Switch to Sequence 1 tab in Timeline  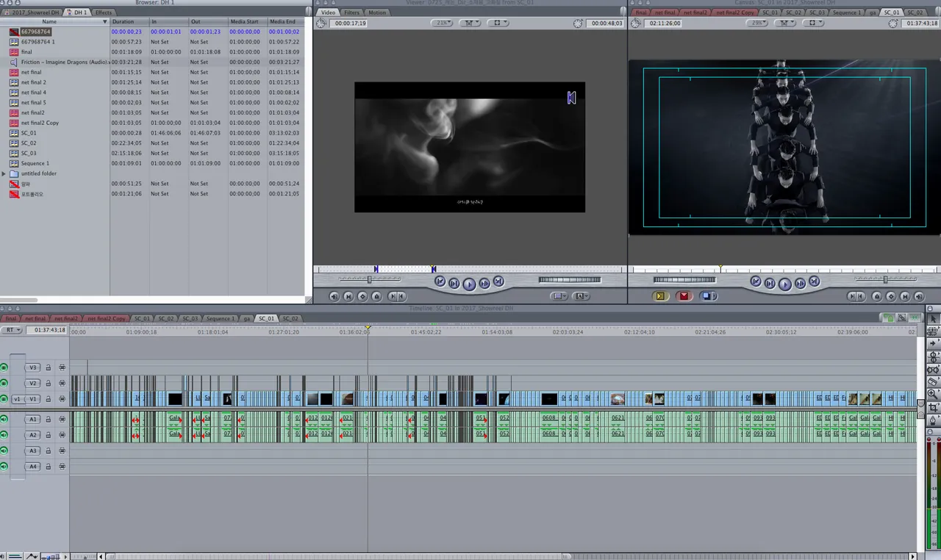(x=220, y=318)
